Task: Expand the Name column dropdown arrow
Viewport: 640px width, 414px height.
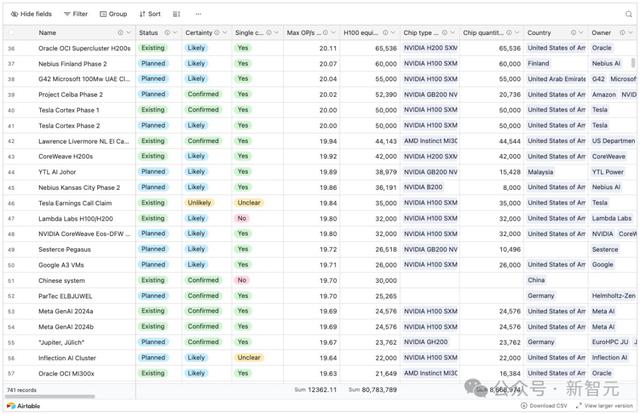Action: click(x=129, y=33)
